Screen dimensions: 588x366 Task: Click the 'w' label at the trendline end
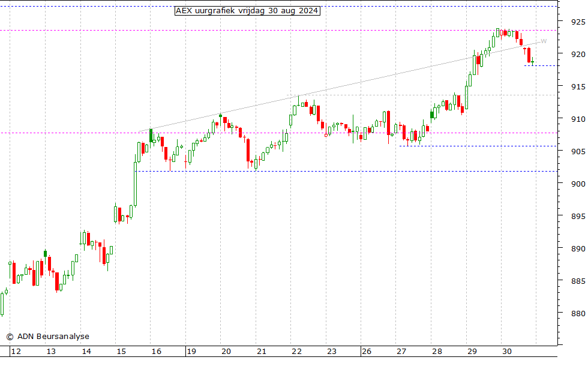pyautogui.click(x=544, y=41)
